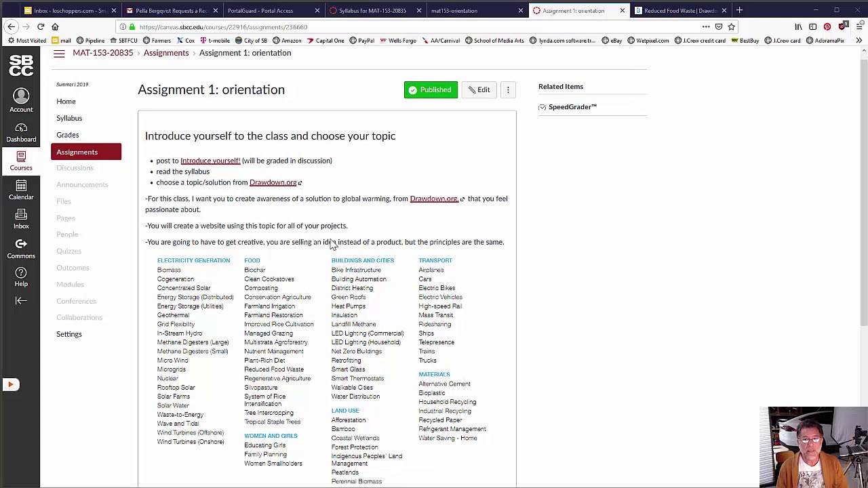Click 'Reduced Food Waste' in the topic list
This screenshot has width=868, height=488.
pos(274,369)
